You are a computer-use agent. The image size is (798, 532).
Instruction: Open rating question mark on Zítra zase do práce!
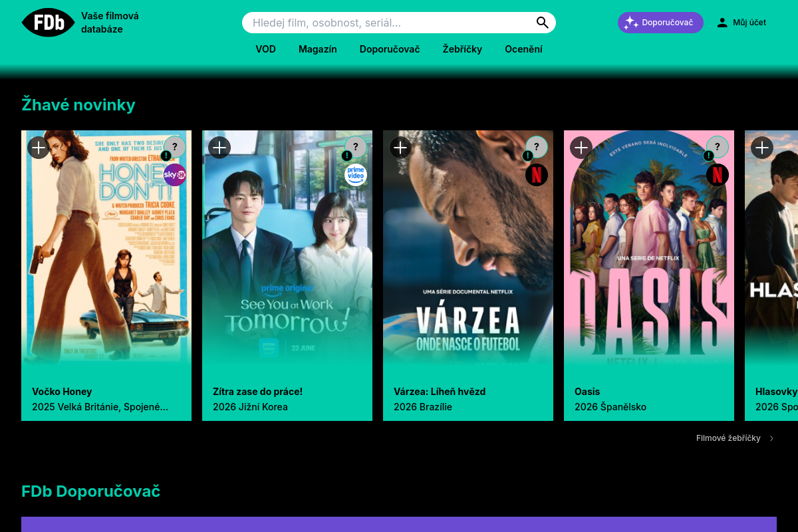coord(356,147)
